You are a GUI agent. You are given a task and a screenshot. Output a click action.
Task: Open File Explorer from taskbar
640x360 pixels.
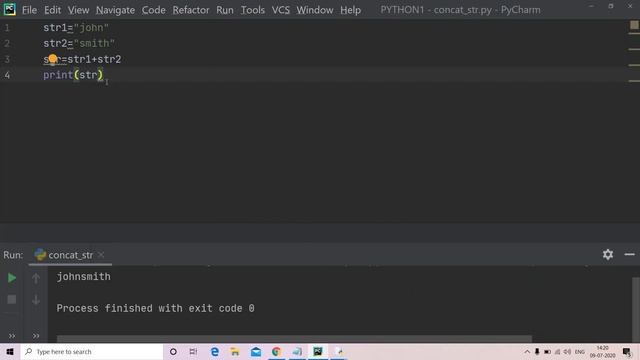235,351
